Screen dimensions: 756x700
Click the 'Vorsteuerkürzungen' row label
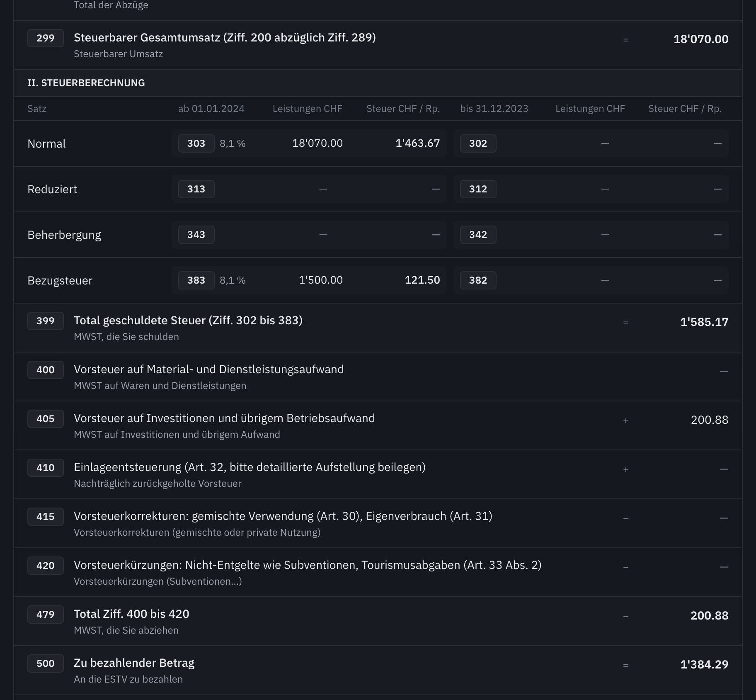[308, 565]
